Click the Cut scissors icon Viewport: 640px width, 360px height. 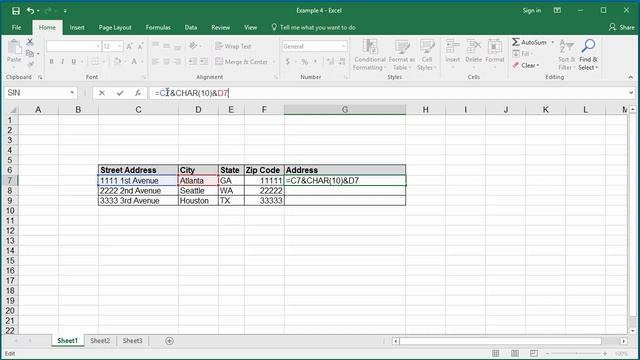(30, 42)
